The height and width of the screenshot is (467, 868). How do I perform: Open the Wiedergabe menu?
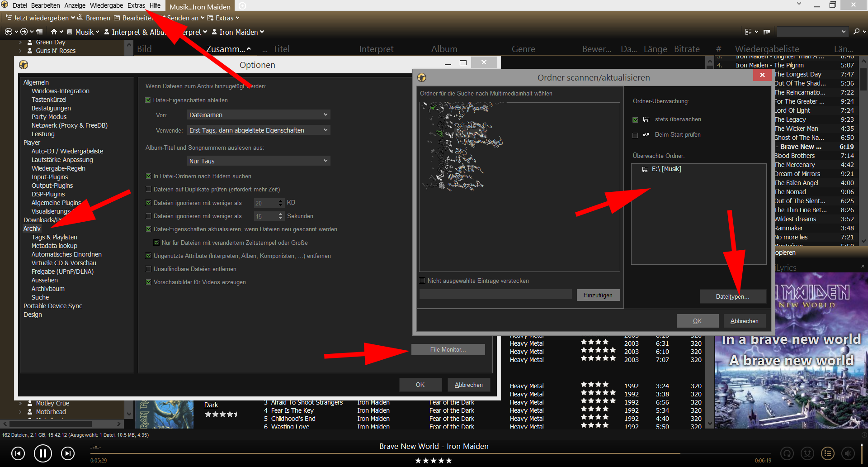click(106, 5)
